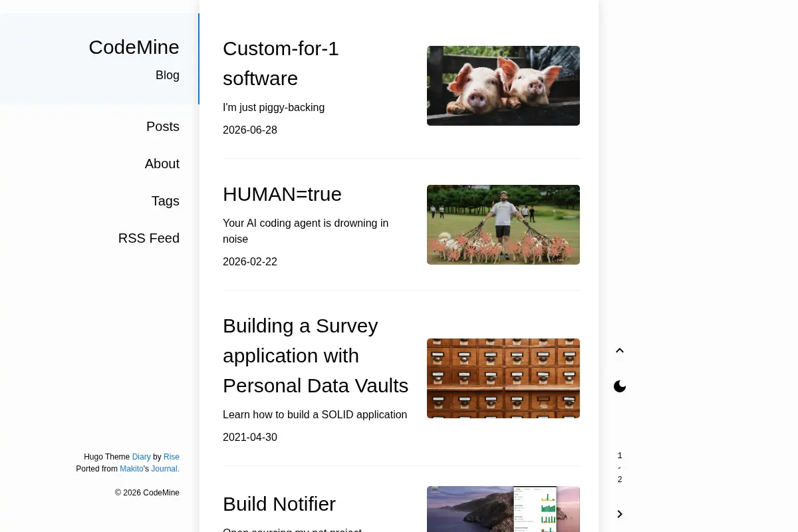This screenshot has height=532, width=798.
Task: Click the scroll-to-top chevron icon
Action: pos(620,350)
